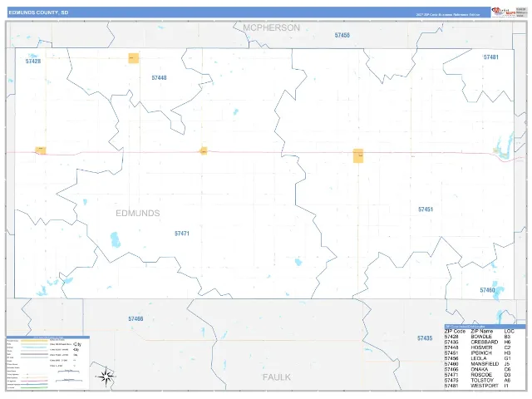Image resolution: width=532 pixels, height=399 pixels.
Task: Click the 57448 ZIP label on map
Action: click(x=159, y=77)
